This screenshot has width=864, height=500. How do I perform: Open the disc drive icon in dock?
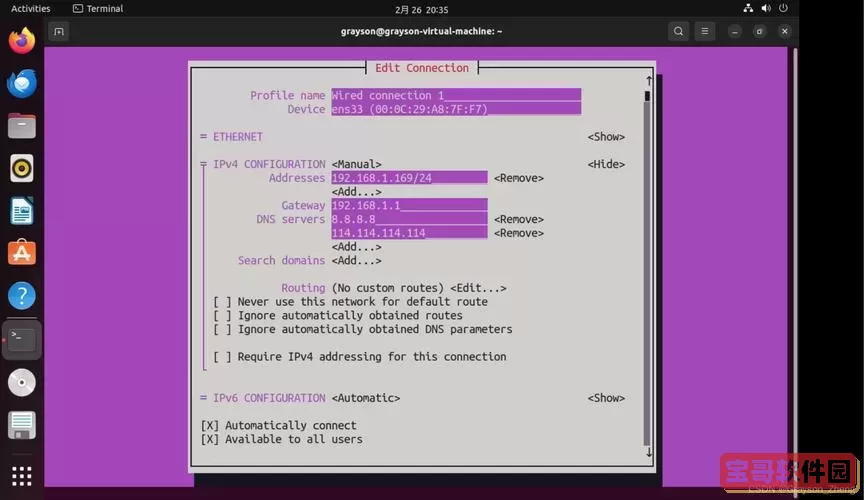(x=21, y=383)
